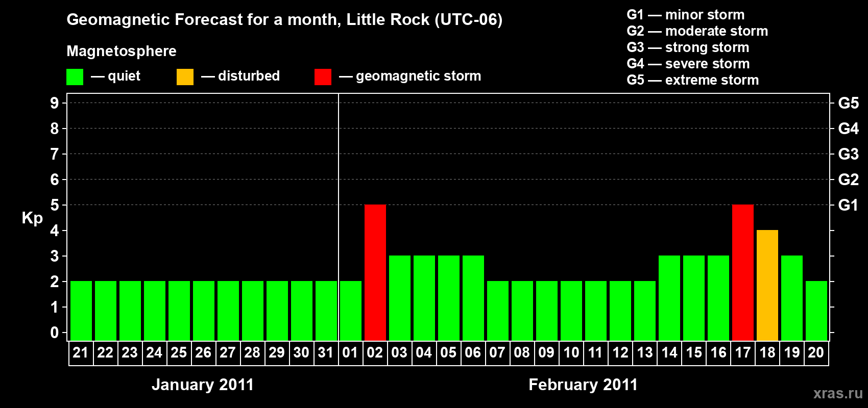
Task: Click date label 10 on the axis
Action: click(x=571, y=352)
